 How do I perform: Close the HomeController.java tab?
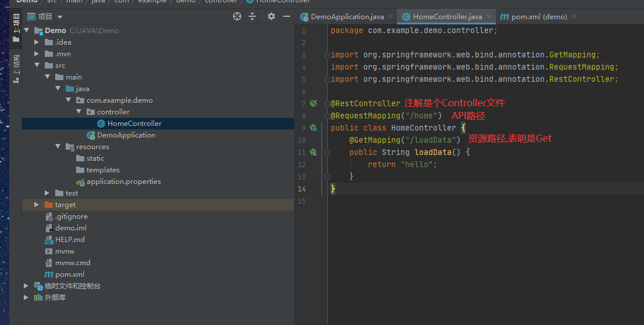tap(489, 16)
